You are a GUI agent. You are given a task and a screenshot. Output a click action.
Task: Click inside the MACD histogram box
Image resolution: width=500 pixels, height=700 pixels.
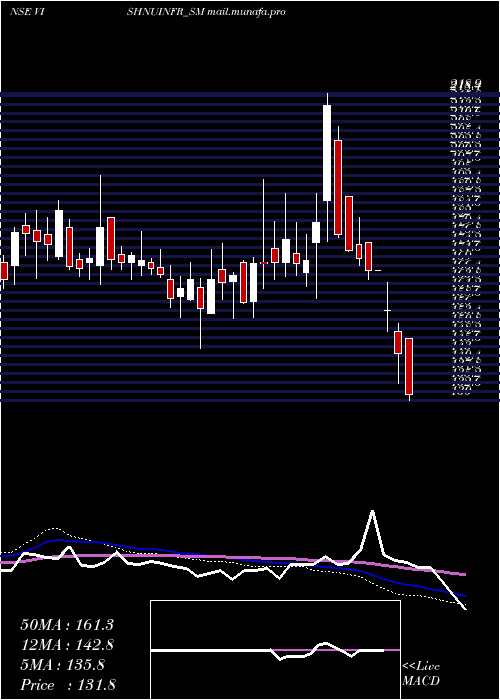pyautogui.click(x=275, y=650)
